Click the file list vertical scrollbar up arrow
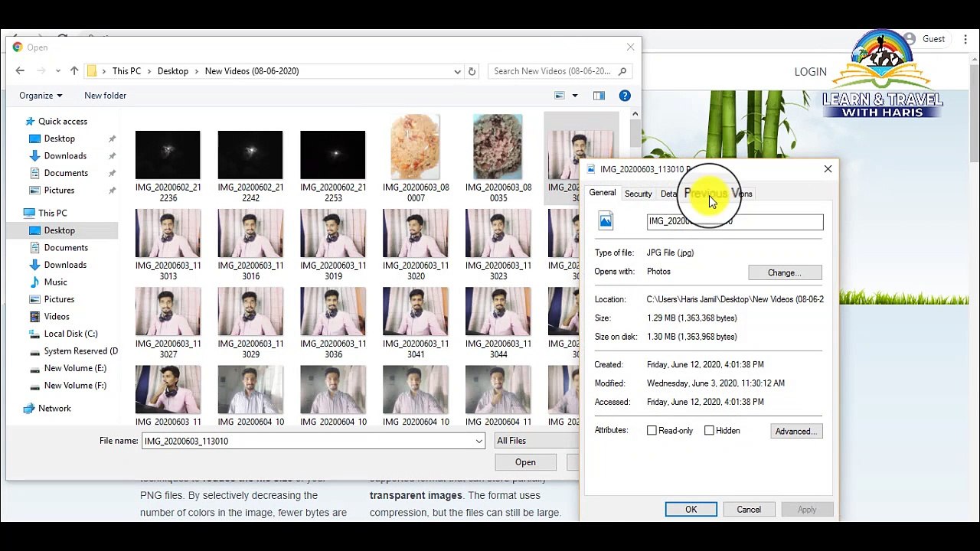The image size is (980, 551). 635,115
